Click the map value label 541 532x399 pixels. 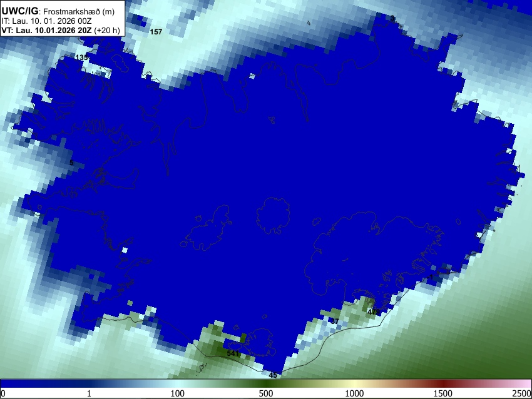(x=233, y=353)
